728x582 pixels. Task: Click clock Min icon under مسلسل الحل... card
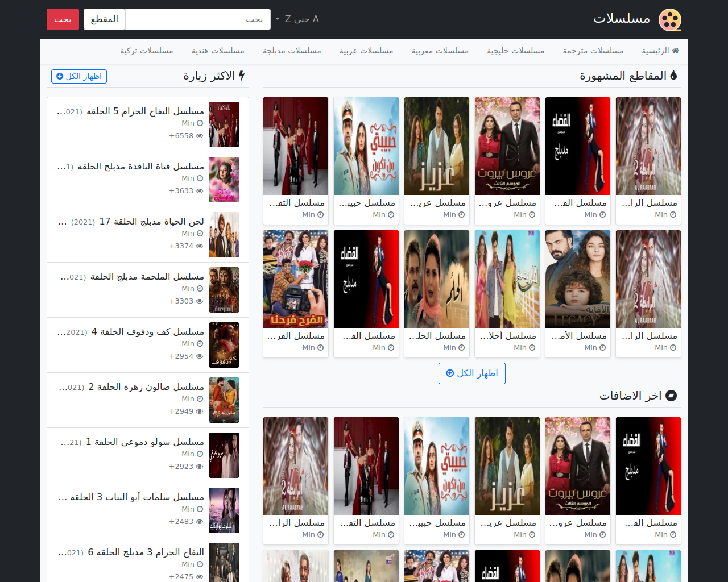coord(462,348)
